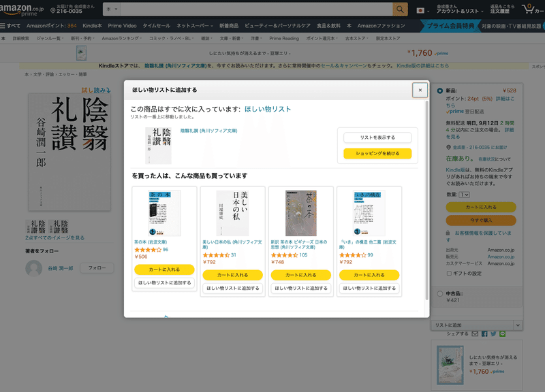
Task: Share on LINE icon
Action: 502,333
